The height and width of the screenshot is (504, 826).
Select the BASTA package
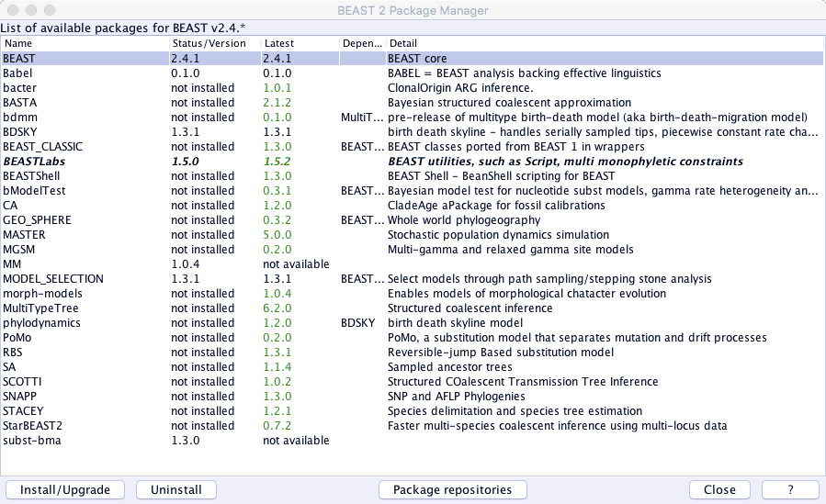click(x=413, y=103)
